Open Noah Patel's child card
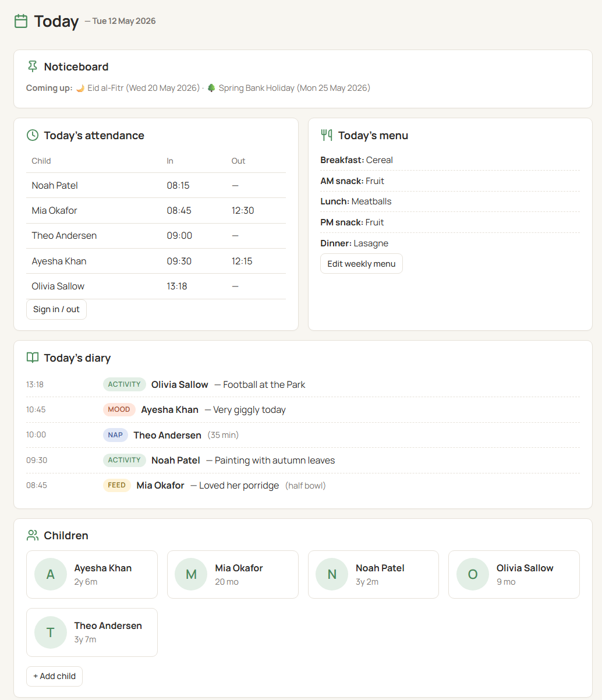This screenshot has height=700, width=602. point(373,574)
